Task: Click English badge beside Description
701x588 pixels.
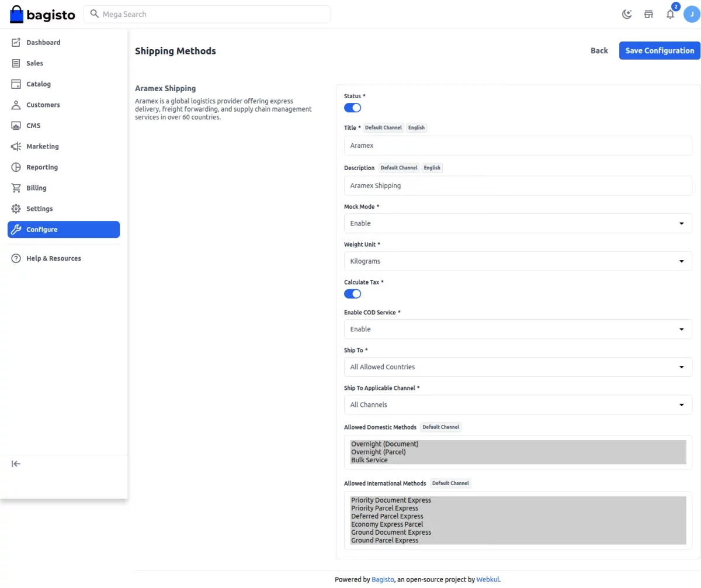Action: coord(432,168)
